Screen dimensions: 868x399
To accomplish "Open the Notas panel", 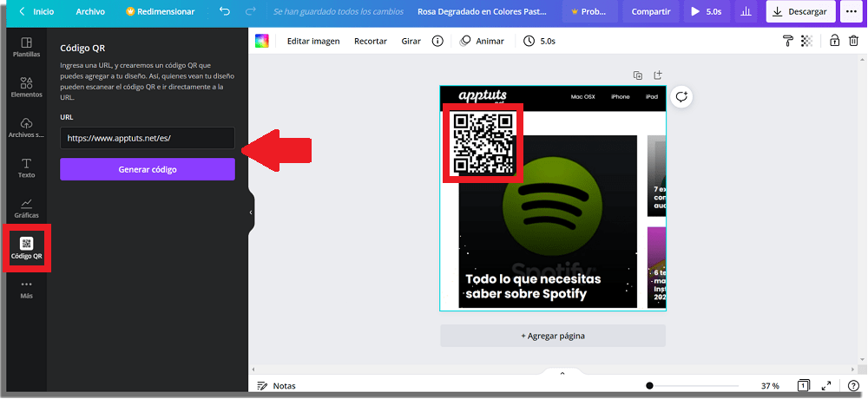I will point(277,386).
